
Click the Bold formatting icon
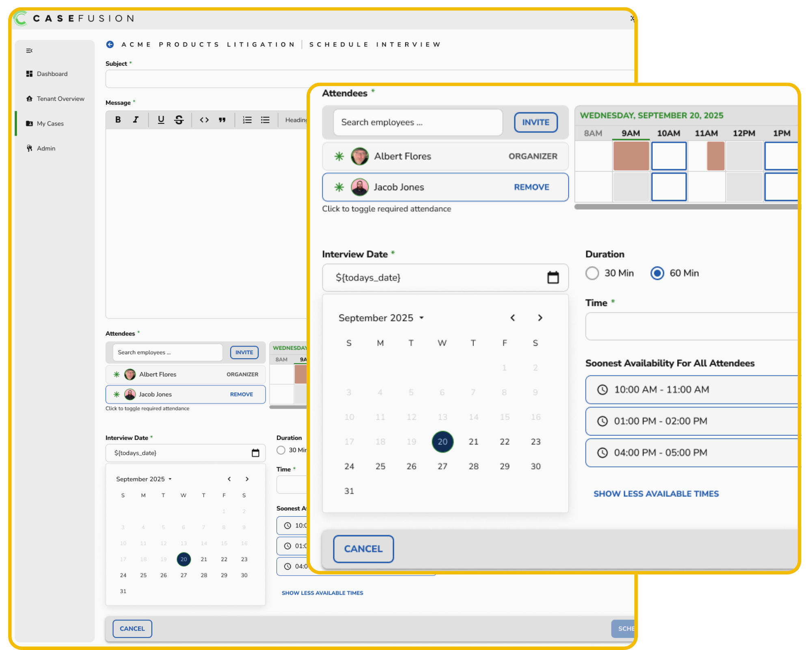(x=118, y=119)
